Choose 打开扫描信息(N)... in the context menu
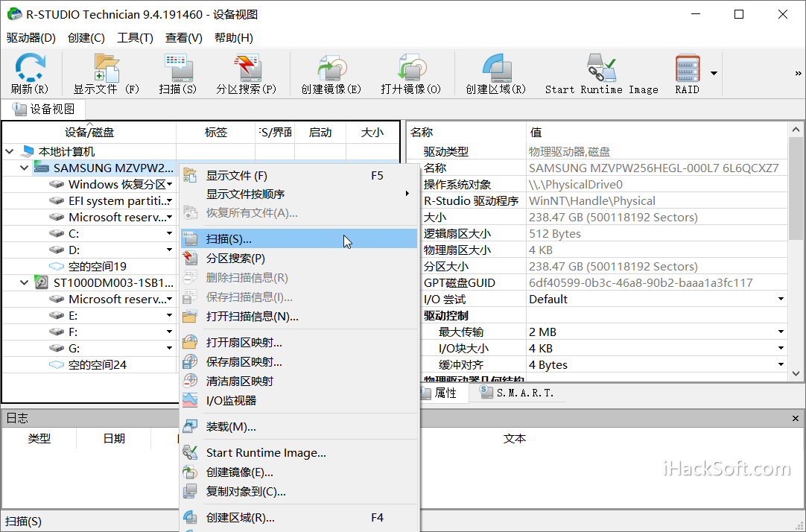Image resolution: width=806 pixels, height=532 pixels. click(x=299, y=317)
